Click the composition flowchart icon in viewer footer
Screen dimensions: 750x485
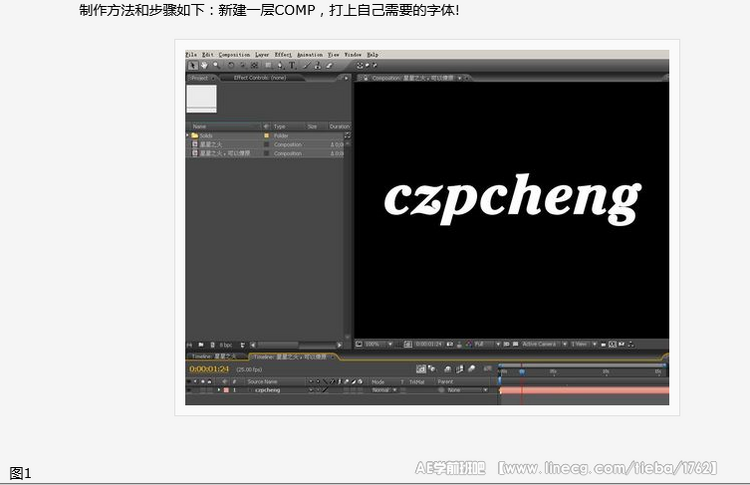pos(631,344)
